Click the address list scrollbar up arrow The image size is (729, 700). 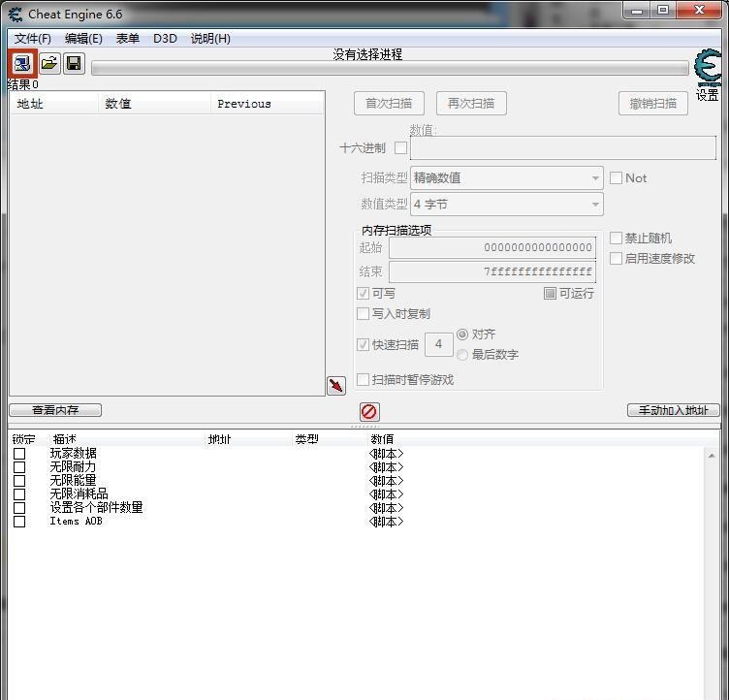point(712,456)
